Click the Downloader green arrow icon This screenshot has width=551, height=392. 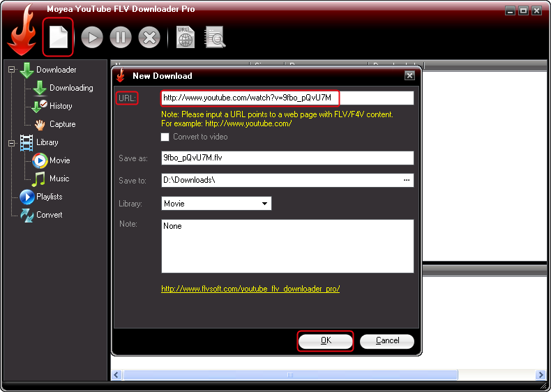point(27,70)
